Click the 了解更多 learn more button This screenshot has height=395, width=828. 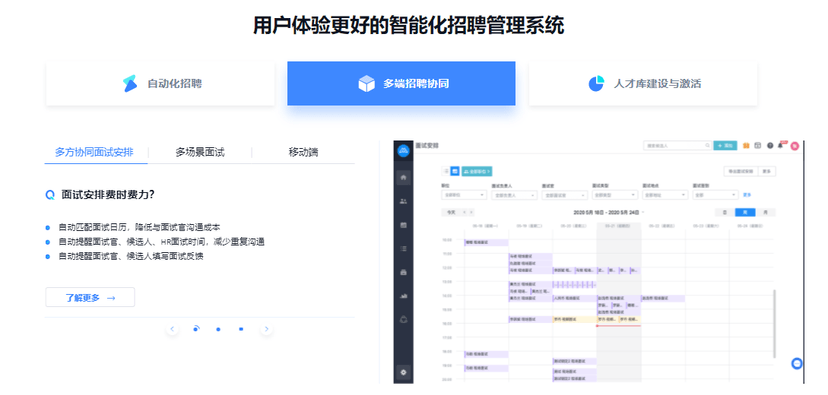point(90,297)
